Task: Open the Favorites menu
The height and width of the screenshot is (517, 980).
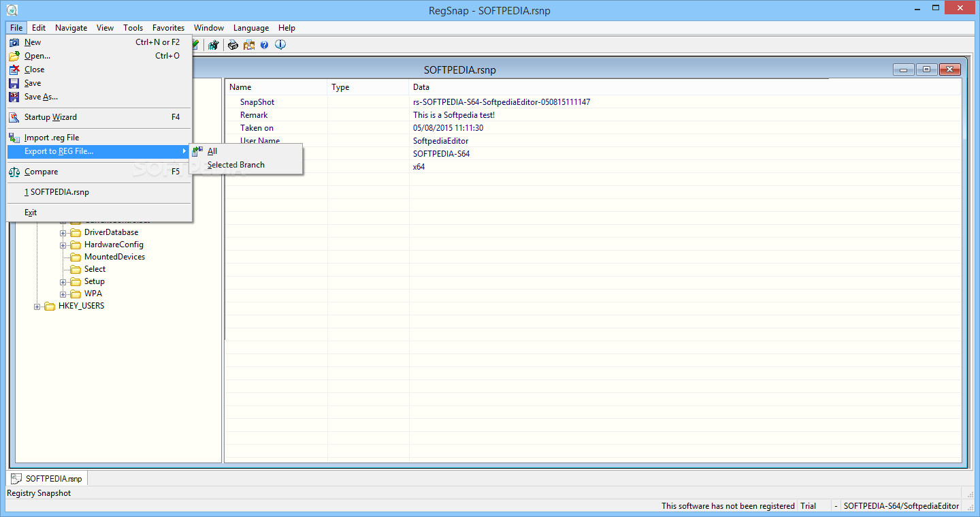Action: click(168, 28)
